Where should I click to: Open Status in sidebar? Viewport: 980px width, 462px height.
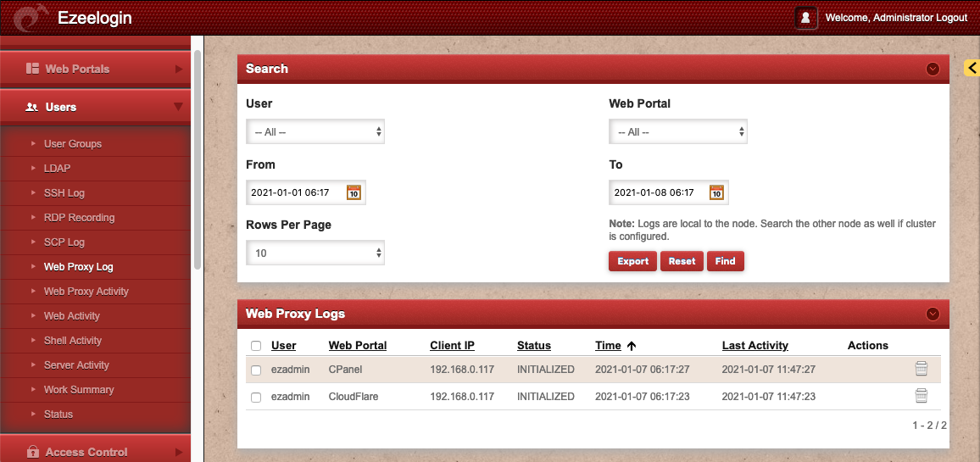click(x=58, y=414)
